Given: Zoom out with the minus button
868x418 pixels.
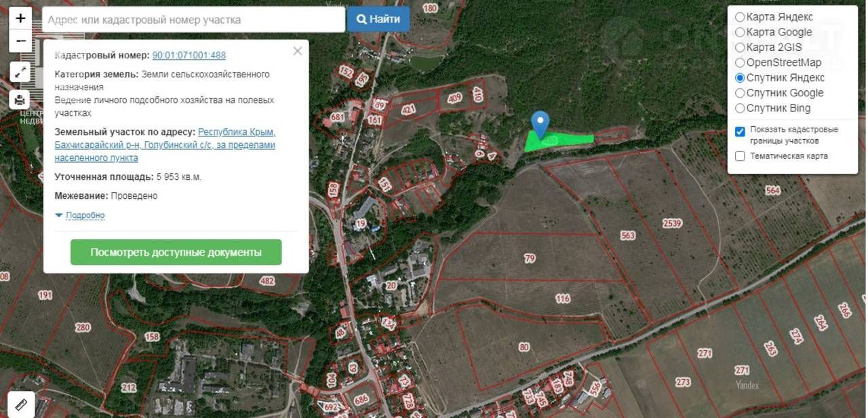Looking at the screenshot, I should click(20, 41).
